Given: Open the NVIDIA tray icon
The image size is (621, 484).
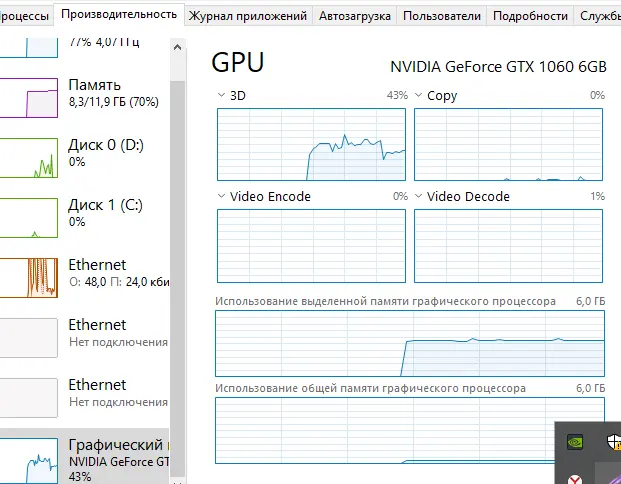Looking at the screenshot, I should (x=575, y=442).
